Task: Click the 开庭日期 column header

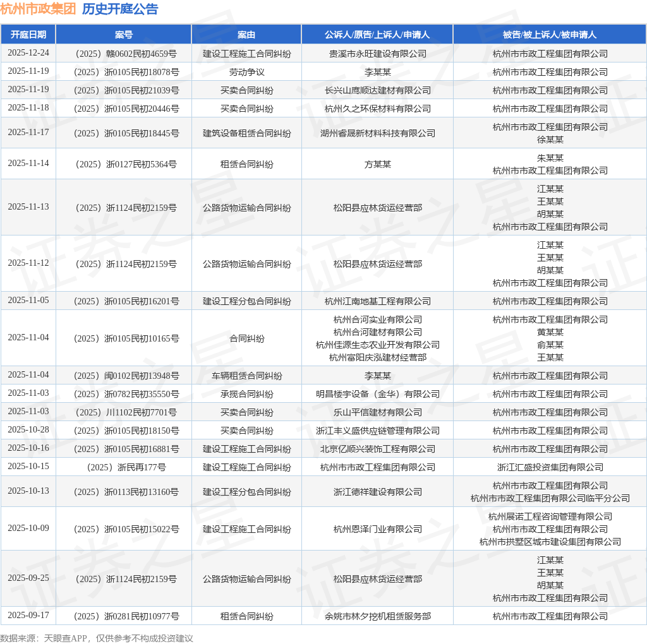Action: pos(28,35)
